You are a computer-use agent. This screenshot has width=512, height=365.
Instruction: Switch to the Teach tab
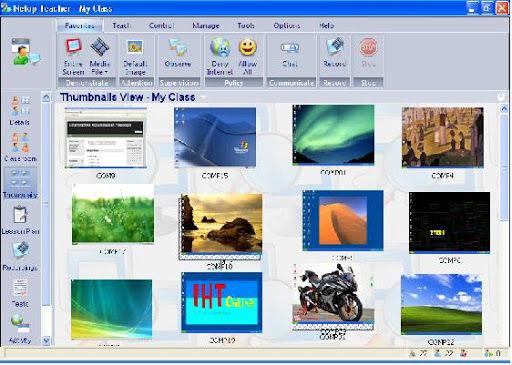[121, 25]
